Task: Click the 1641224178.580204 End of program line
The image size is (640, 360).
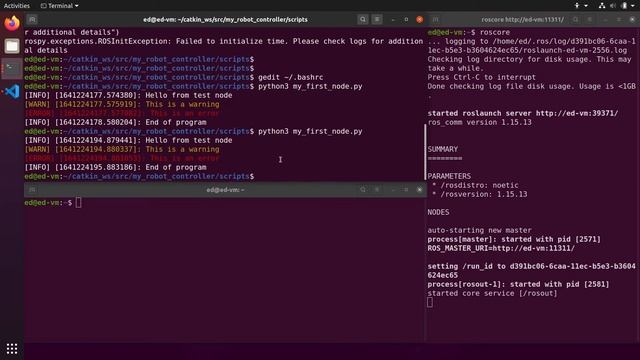Action: click(116, 122)
